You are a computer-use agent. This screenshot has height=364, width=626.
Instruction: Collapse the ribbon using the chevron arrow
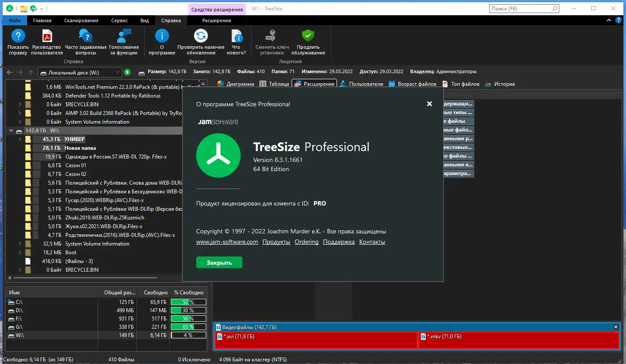609,20
